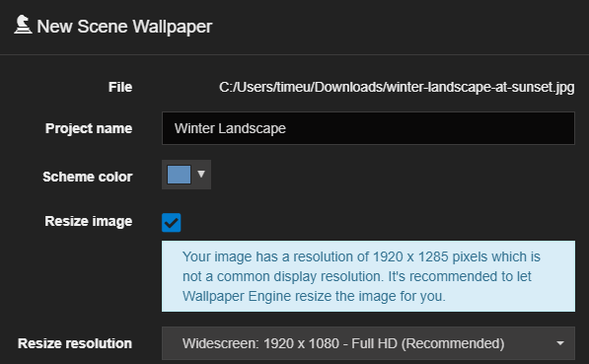Click the Resize resolution label
Screen dimensions: 589x364
click(75, 343)
